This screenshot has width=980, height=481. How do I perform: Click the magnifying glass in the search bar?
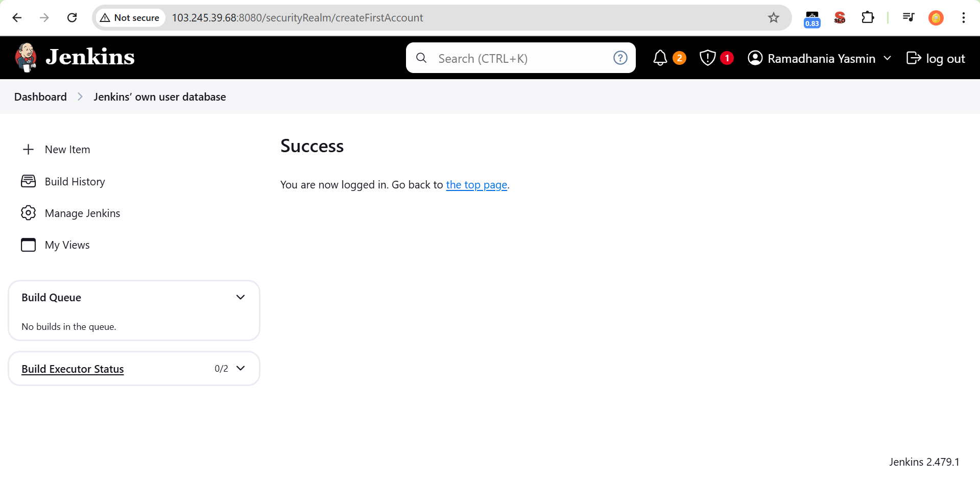tap(421, 58)
